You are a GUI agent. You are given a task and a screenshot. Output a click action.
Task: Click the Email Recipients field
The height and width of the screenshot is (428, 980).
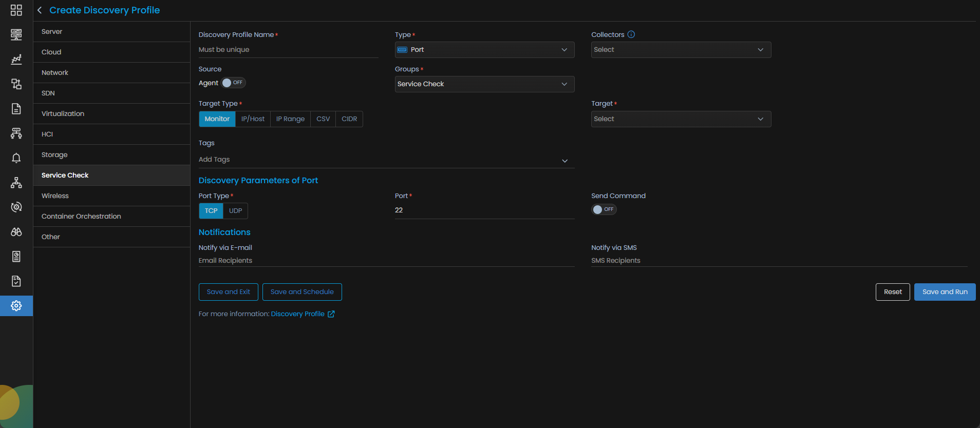(386, 261)
